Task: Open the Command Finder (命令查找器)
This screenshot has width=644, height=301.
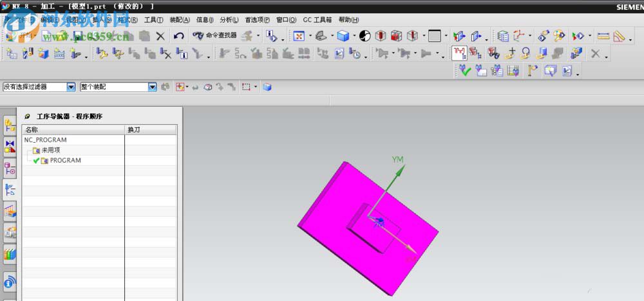Action: click(214, 35)
